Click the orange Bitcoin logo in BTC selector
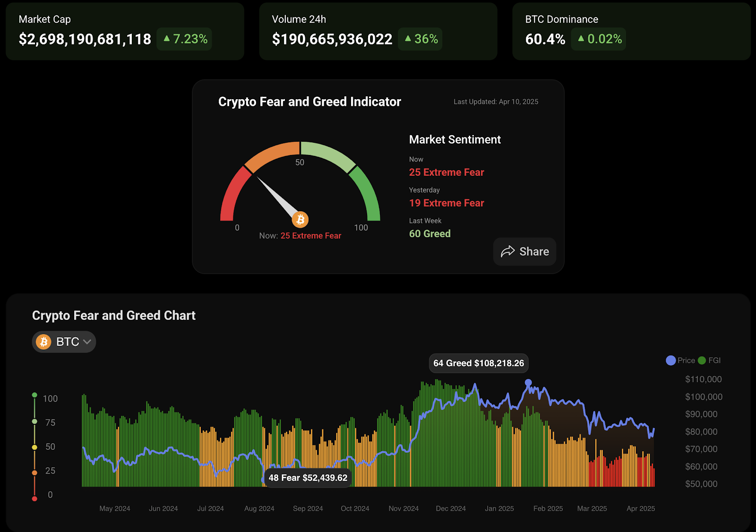This screenshot has width=756, height=532. (x=44, y=342)
